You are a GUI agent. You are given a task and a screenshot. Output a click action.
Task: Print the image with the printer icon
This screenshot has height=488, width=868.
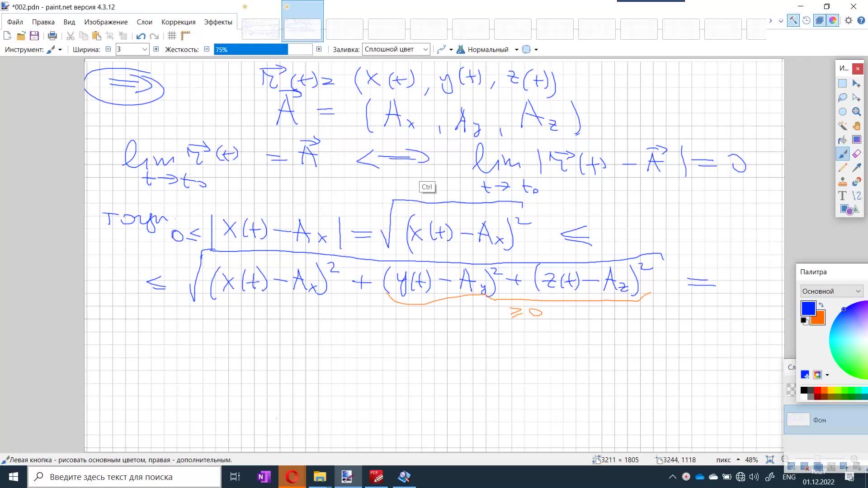[x=52, y=36]
